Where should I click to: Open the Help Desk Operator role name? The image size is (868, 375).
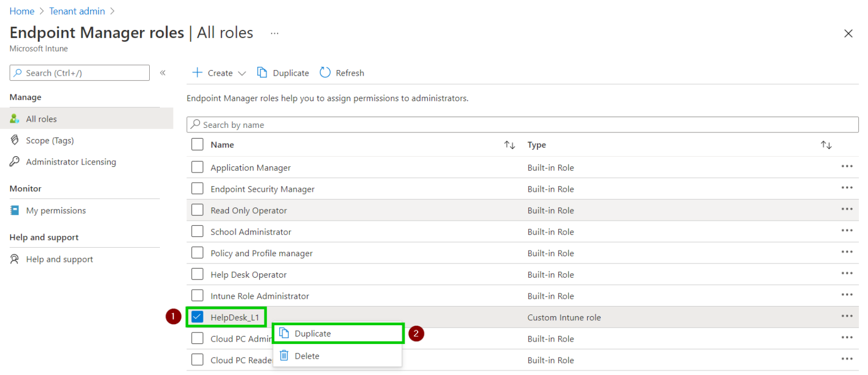pyautogui.click(x=249, y=274)
